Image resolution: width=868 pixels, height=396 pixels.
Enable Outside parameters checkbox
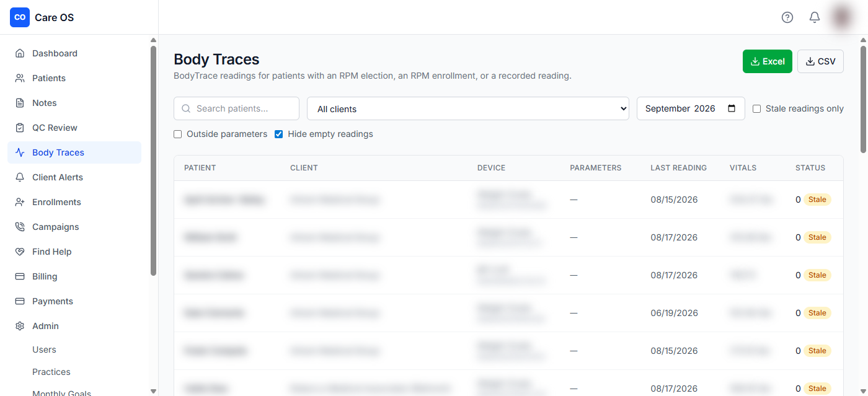[178, 134]
